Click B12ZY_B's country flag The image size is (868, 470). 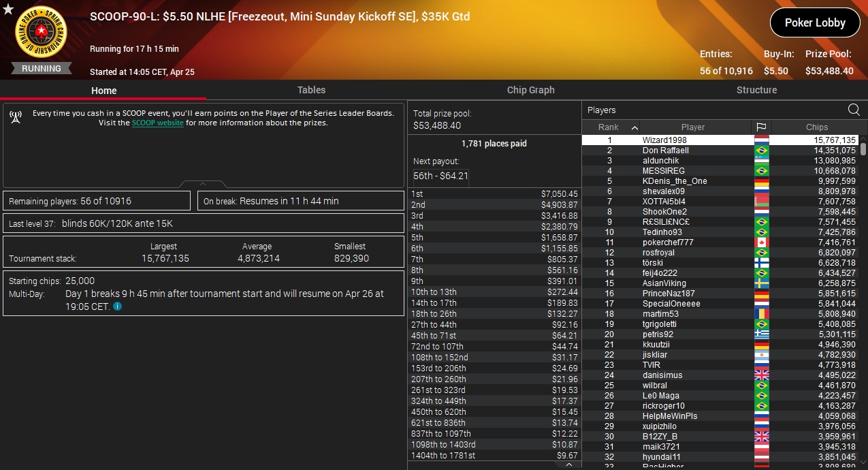761,437
